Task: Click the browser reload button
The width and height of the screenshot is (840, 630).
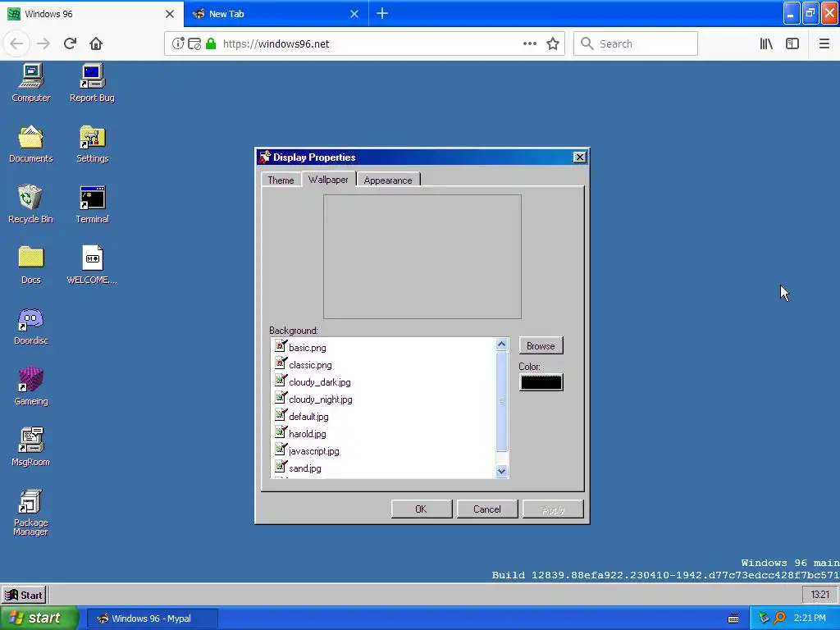Action: point(70,43)
